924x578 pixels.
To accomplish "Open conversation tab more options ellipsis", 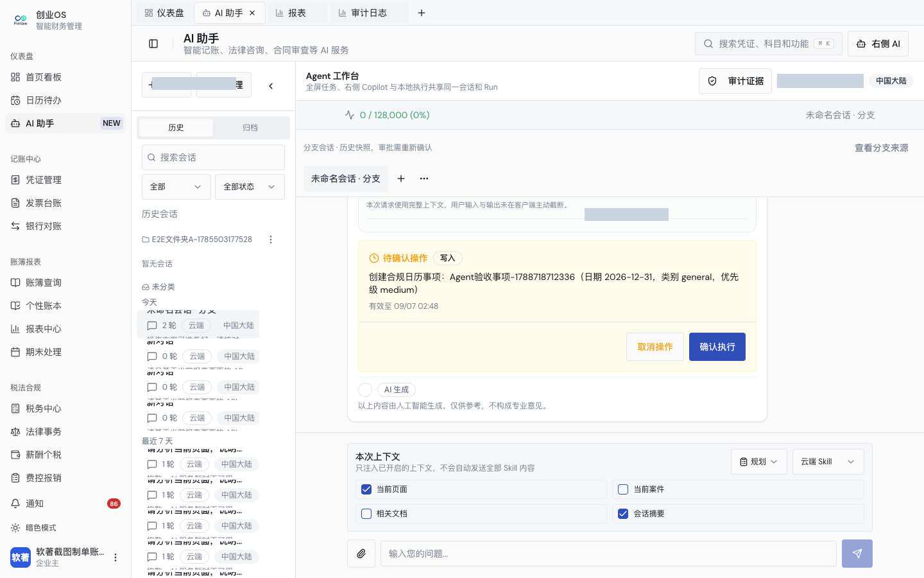I will (x=424, y=179).
